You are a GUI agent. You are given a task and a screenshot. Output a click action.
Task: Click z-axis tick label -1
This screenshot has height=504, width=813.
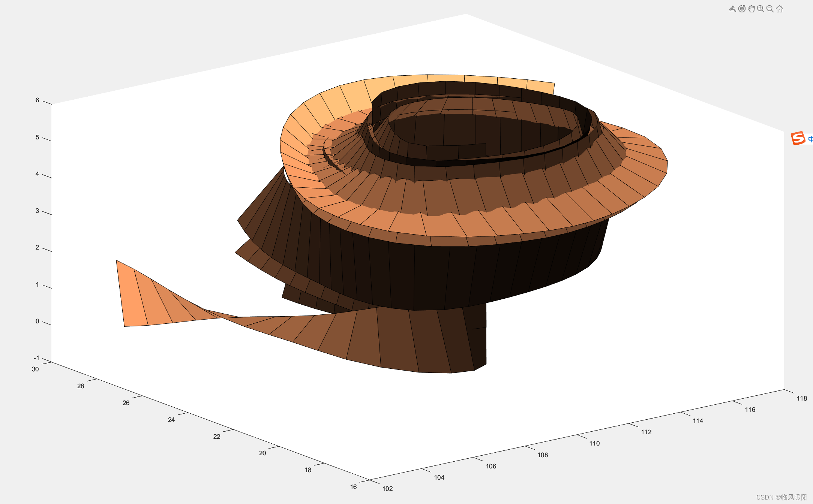[36, 358]
